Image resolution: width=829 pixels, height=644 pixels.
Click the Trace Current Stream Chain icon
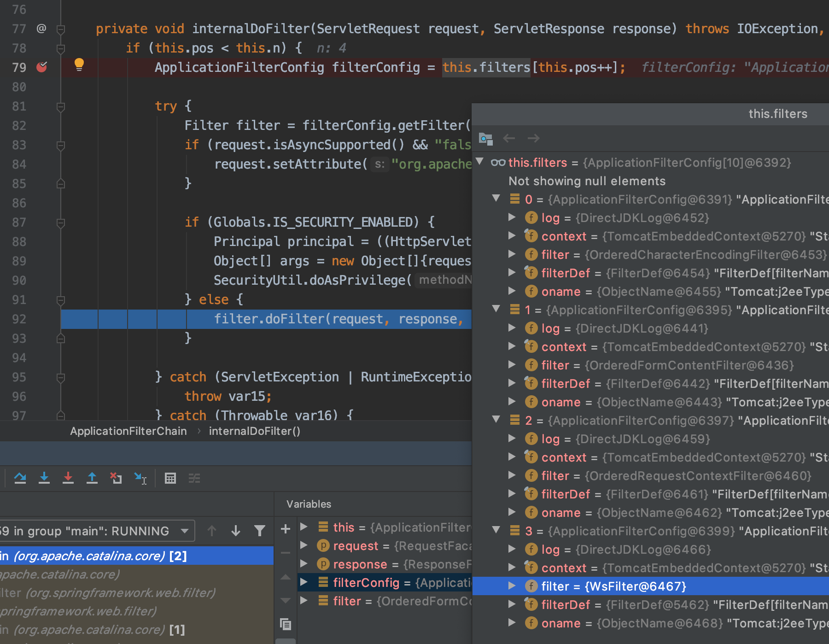[x=194, y=478]
